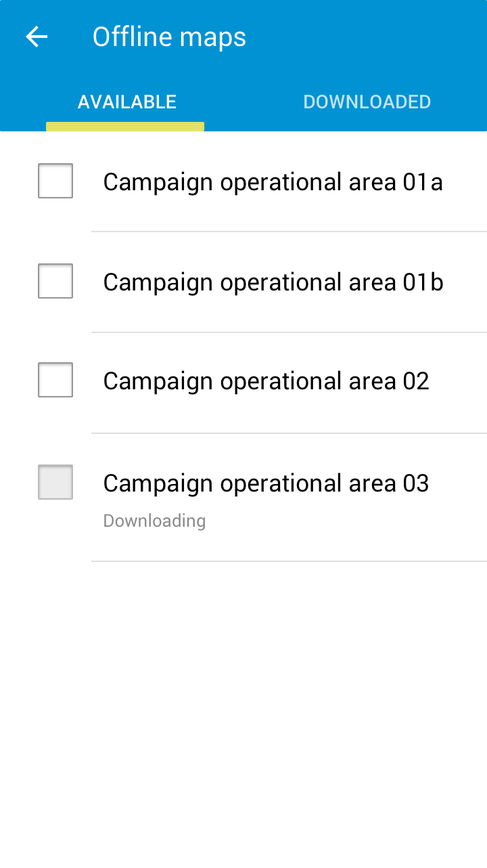Click the yellow tab indicator under AVAILABLE
The height and width of the screenshot is (868, 487).
tap(124, 125)
